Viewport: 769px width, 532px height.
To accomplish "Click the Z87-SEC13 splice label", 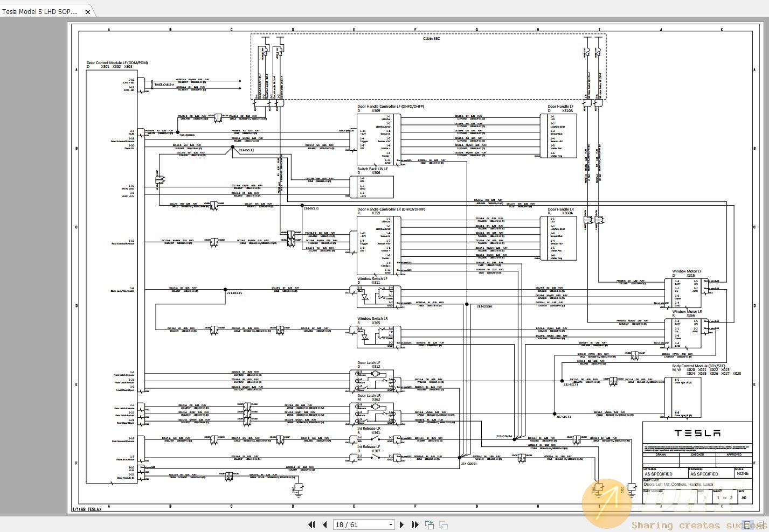I will click(564, 417).
